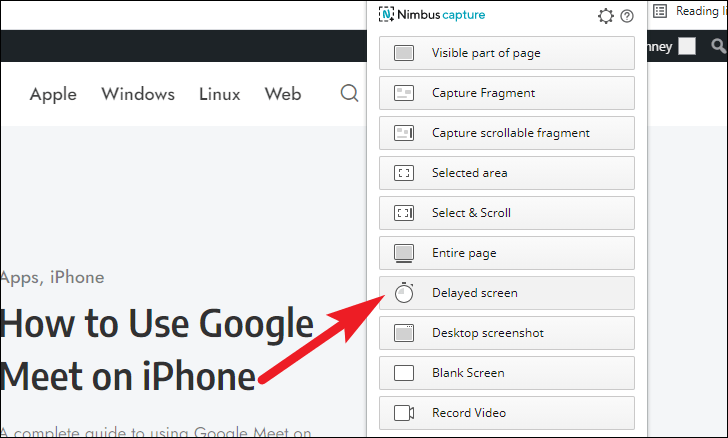Click the user avatar square in admin bar
Viewport: 728px width, 438px height.
(687, 46)
